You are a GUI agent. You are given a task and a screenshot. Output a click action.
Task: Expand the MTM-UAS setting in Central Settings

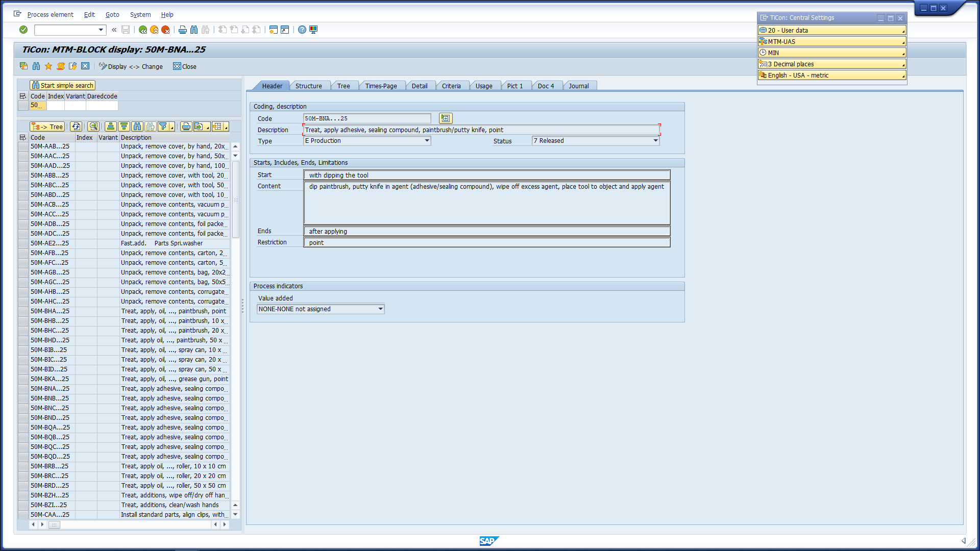832,42
